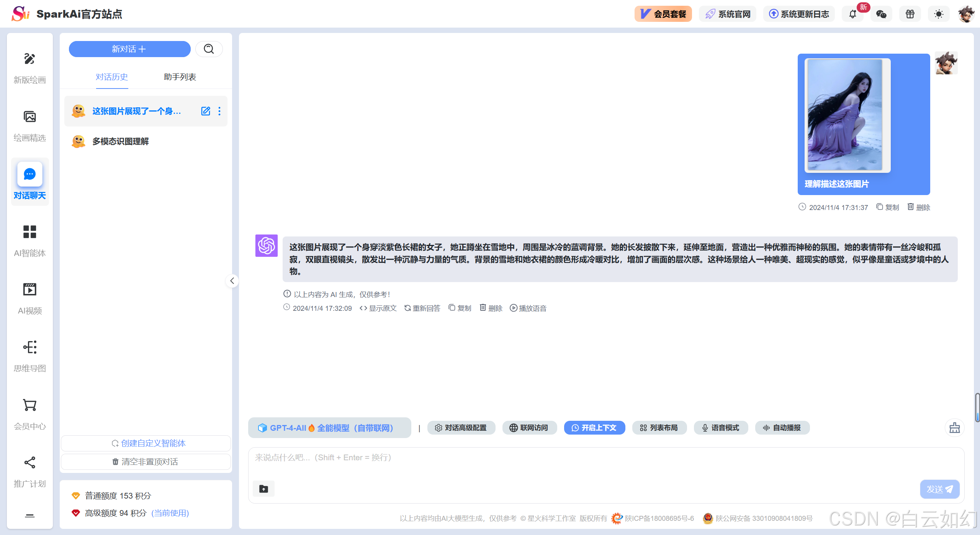
Task: Click the clear chat broom icon
Action: (954, 428)
